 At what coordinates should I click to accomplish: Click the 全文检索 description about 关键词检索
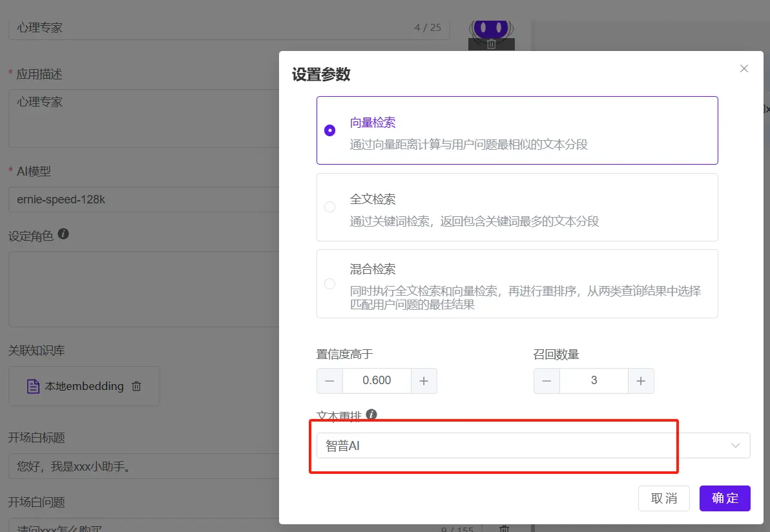[474, 221]
